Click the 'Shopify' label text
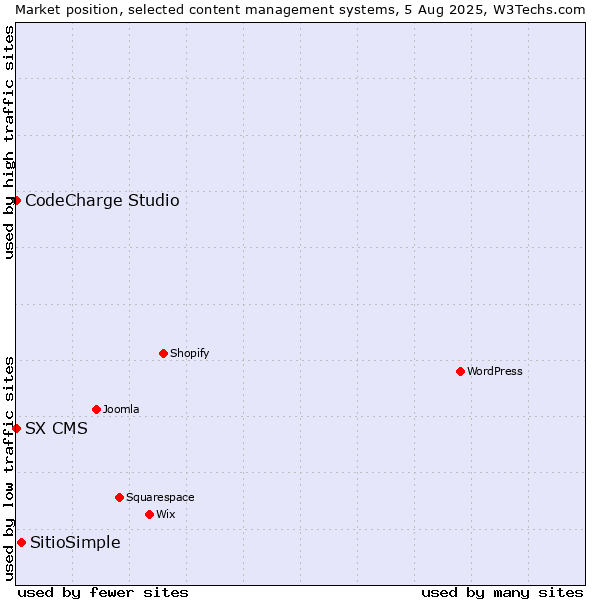 point(189,353)
